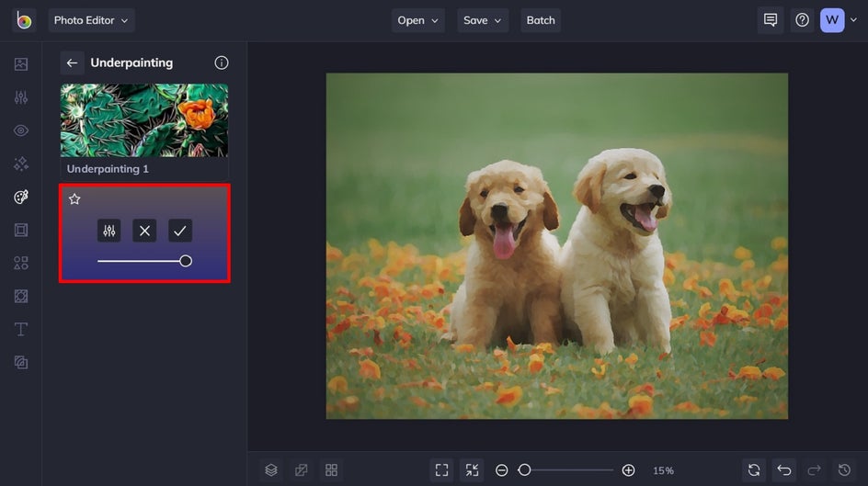Click the collapse fullscreen arrows icon
Screen dimensions: 868x486
[472, 470]
